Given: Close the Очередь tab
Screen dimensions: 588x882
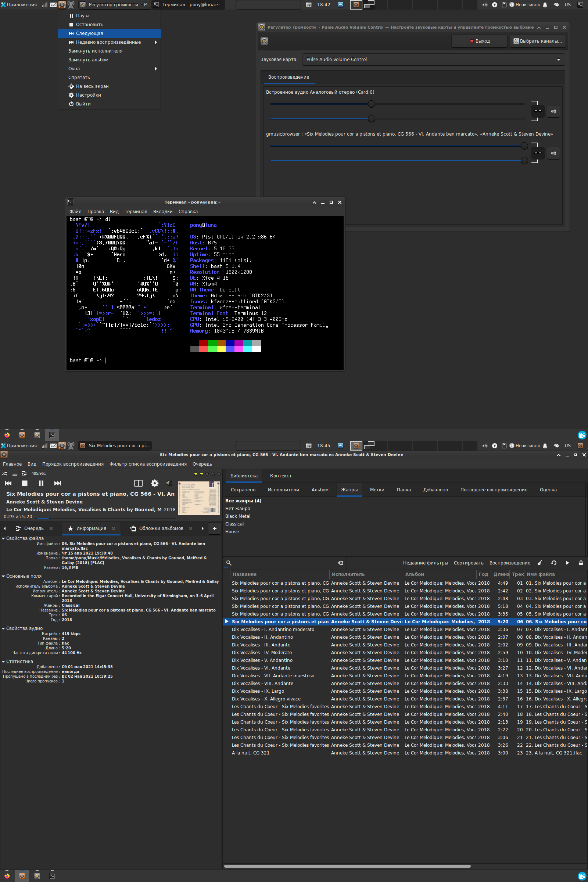Looking at the screenshot, I should [51, 528].
